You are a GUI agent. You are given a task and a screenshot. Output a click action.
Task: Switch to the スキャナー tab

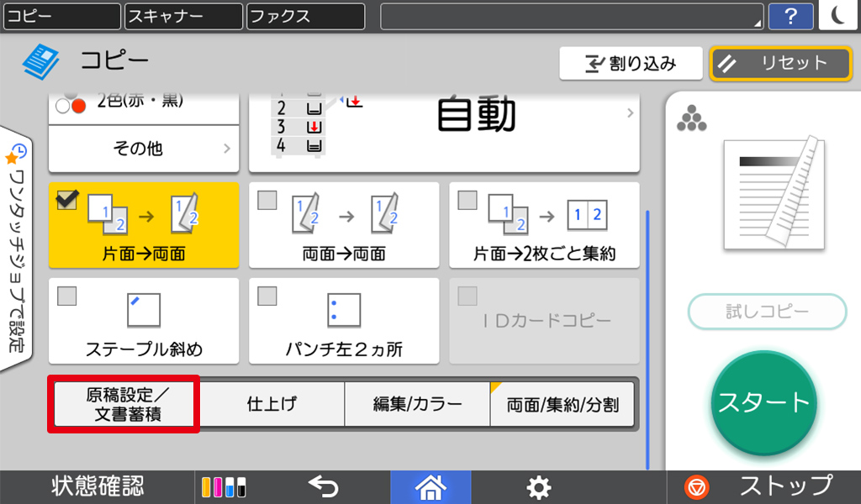coord(183,16)
